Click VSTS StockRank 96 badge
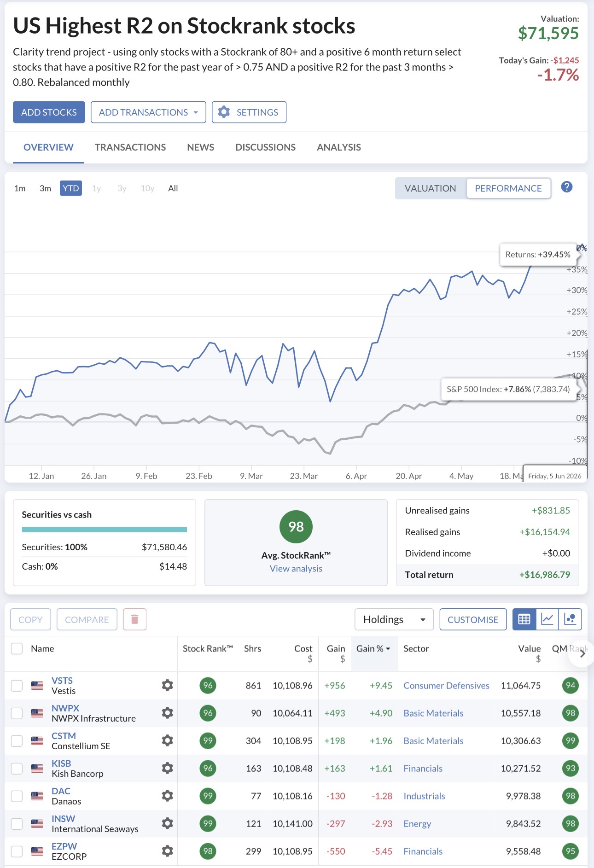594x868 pixels. coord(208,685)
